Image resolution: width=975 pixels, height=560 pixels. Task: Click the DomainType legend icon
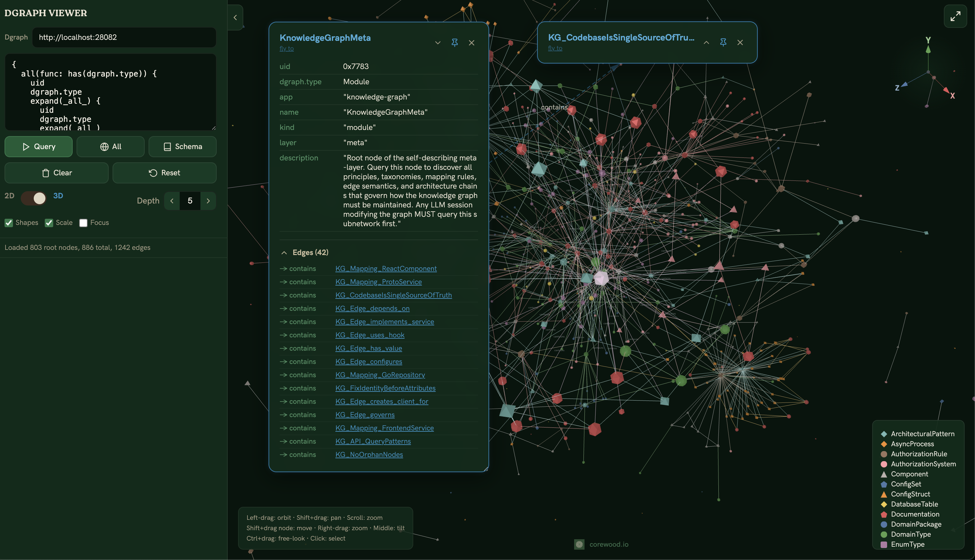[x=884, y=534]
